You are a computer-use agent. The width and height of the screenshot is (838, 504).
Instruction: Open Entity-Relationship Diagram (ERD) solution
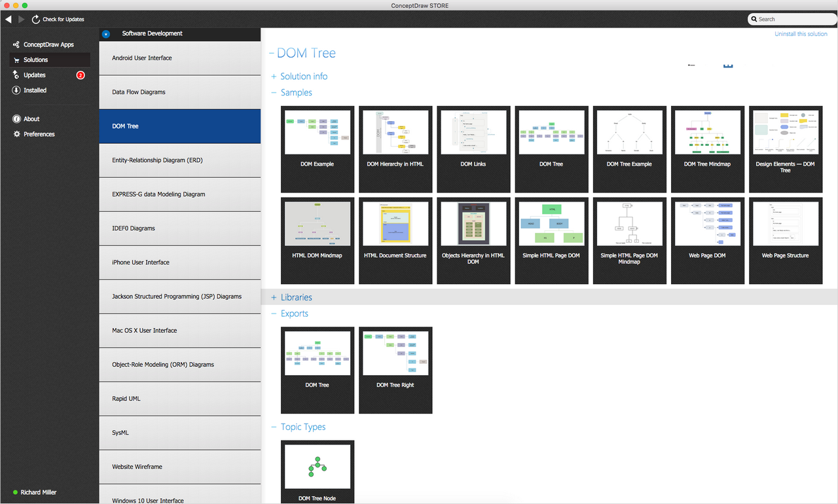click(x=180, y=160)
